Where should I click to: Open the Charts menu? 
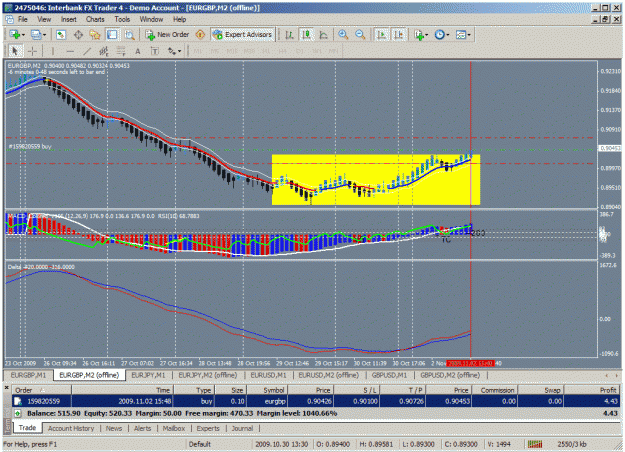(x=95, y=19)
